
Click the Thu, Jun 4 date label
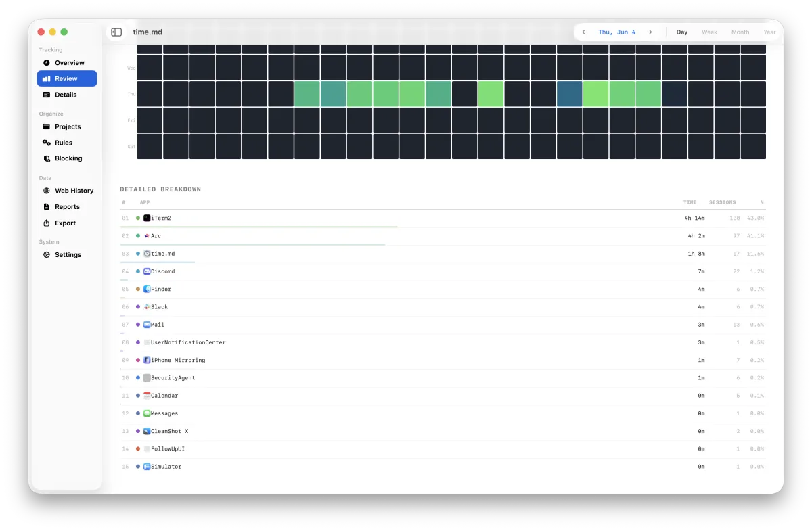(x=617, y=32)
